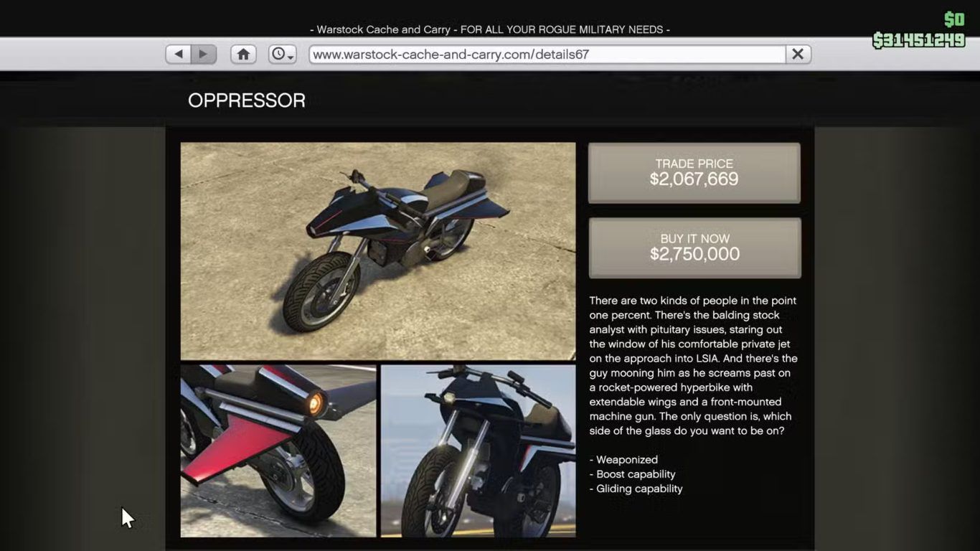Viewport: 980px width, 551px height.
Task: Click the $31451249 bank balance display
Action: click(919, 40)
